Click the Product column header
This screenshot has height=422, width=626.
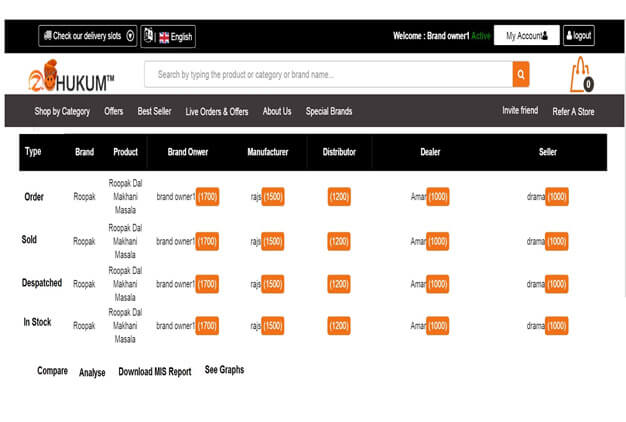125,152
